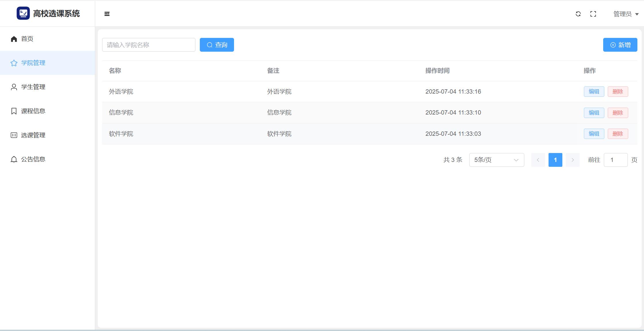Expand the 5条/页 page size selector
644x331 pixels.
click(497, 160)
